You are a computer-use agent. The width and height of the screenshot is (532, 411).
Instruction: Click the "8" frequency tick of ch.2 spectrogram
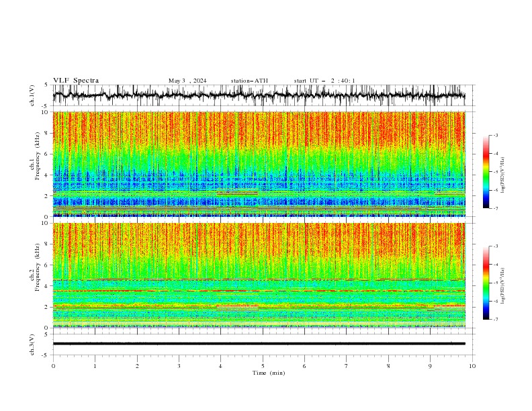tap(47, 244)
